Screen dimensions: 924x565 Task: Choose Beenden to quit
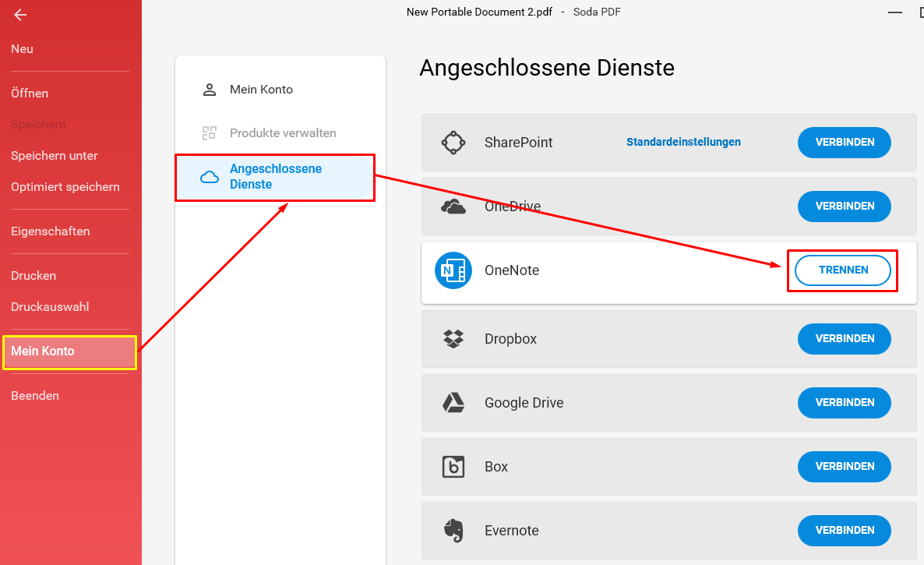pos(35,396)
